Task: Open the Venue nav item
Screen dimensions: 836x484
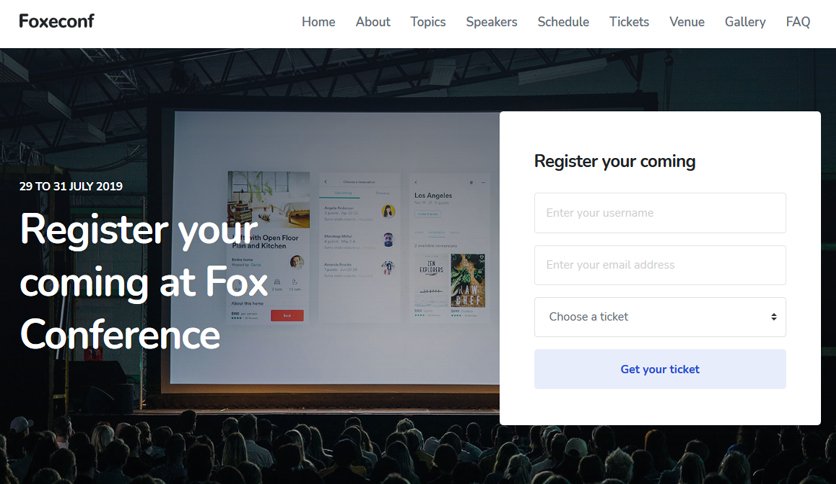Action: (x=687, y=22)
